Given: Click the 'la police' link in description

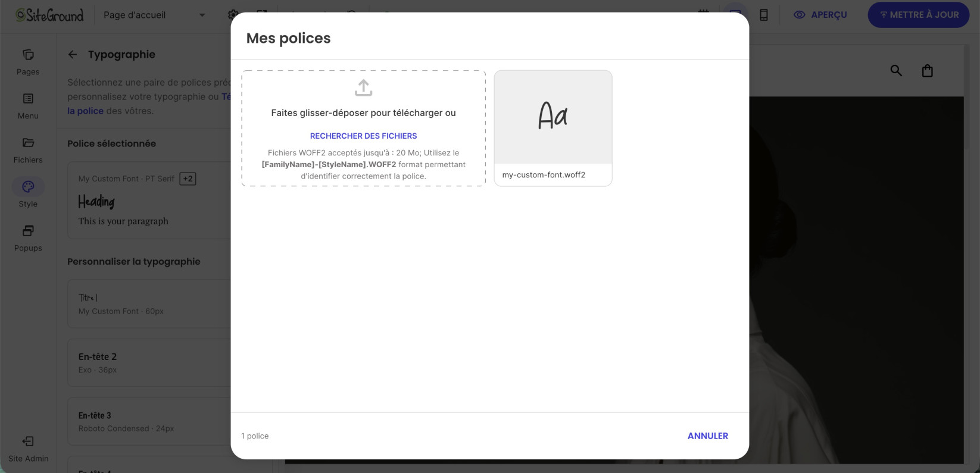Looking at the screenshot, I should [x=85, y=111].
